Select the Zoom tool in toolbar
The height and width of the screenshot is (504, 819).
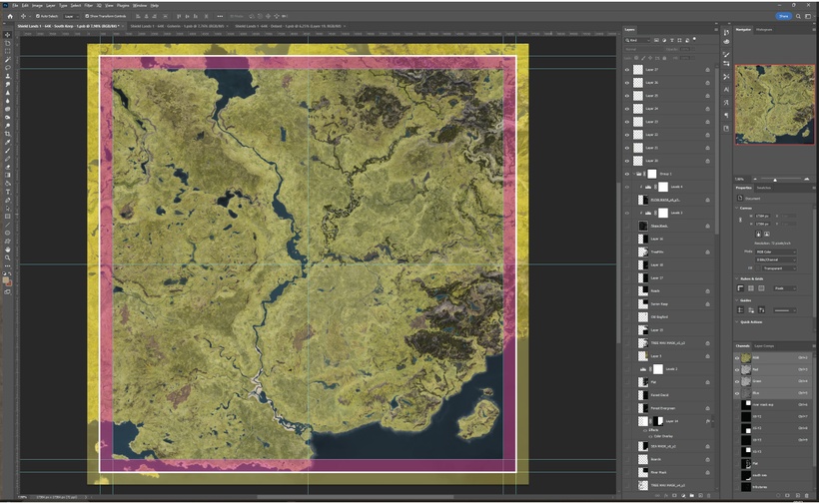[x=7, y=257]
